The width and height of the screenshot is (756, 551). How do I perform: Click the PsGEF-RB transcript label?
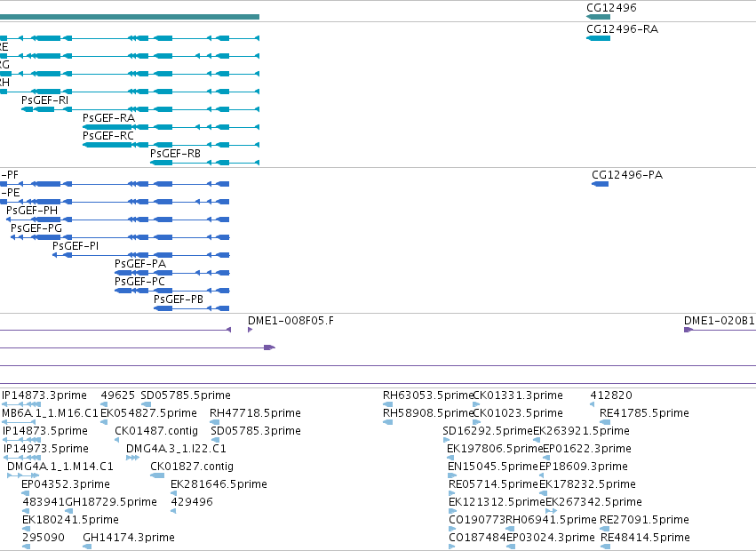tap(175, 154)
